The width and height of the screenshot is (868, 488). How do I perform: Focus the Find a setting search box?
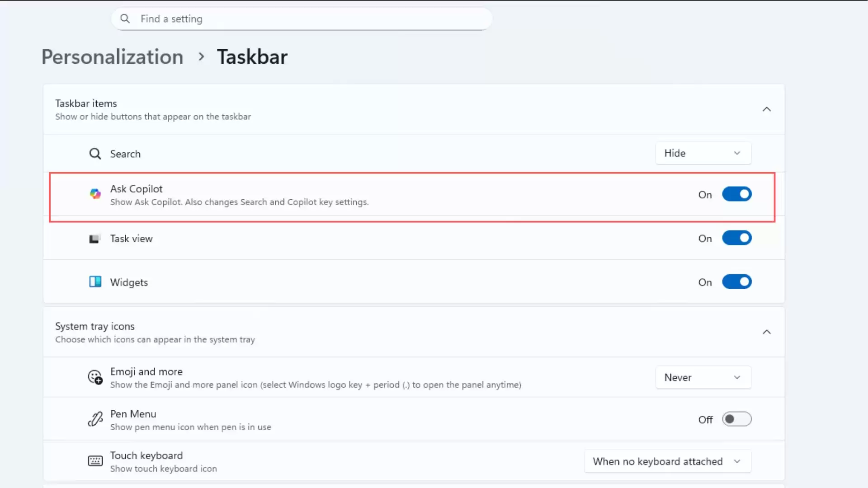coord(307,19)
